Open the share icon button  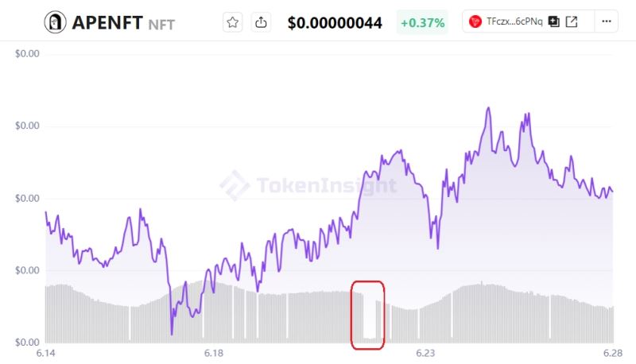point(262,22)
